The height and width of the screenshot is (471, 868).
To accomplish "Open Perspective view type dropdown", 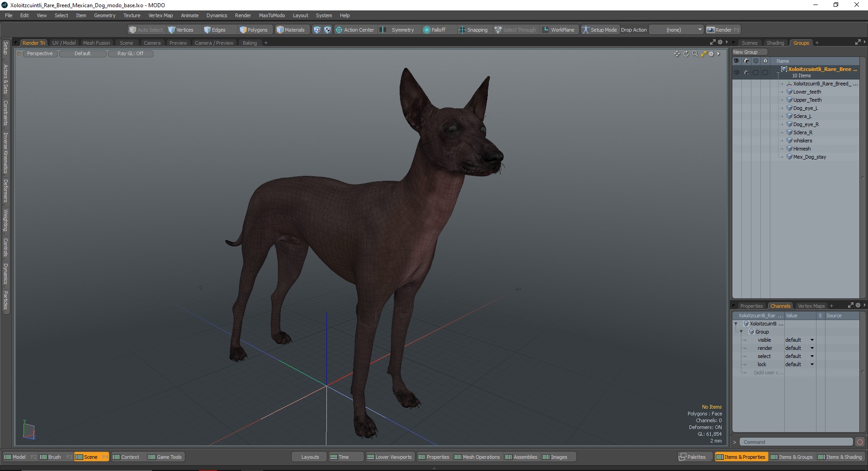I will pos(40,53).
